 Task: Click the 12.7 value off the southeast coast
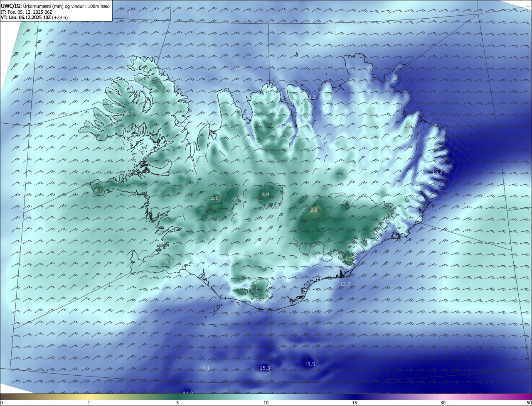345,284
